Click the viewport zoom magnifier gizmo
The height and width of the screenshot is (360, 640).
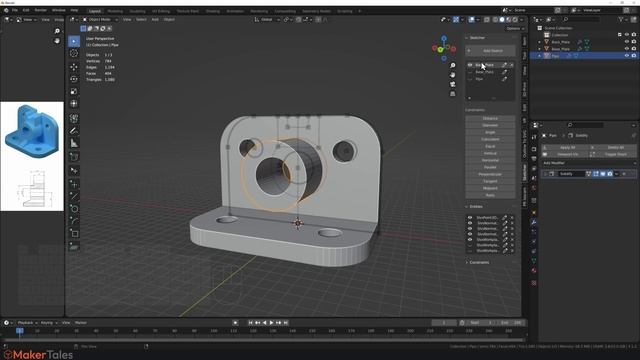point(453,66)
